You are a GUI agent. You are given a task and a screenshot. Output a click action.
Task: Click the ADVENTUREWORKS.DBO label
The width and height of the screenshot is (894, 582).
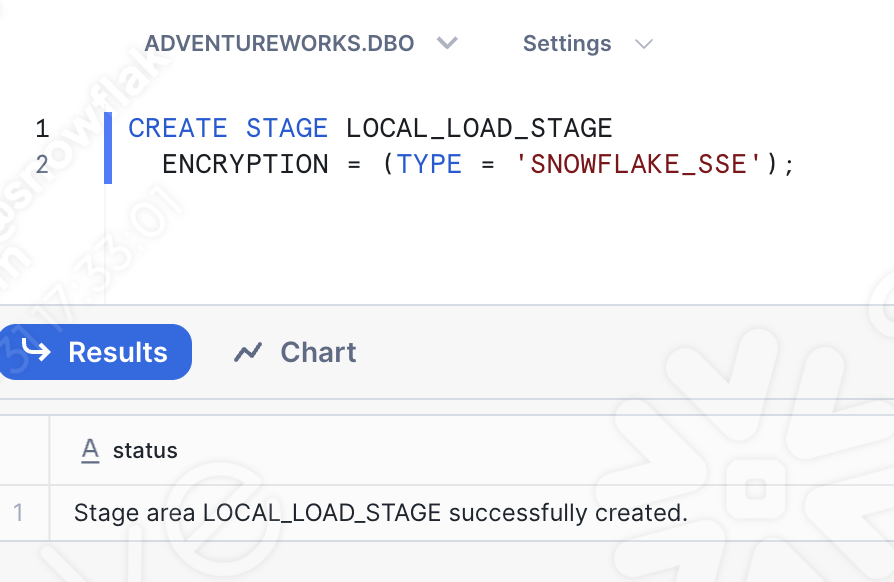280,43
